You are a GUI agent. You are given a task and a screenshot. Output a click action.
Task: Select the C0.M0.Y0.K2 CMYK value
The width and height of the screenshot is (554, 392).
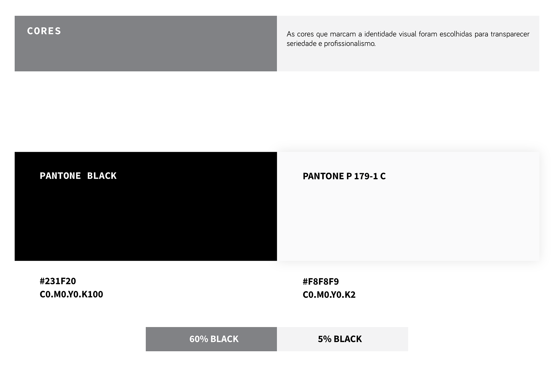[329, 295]
